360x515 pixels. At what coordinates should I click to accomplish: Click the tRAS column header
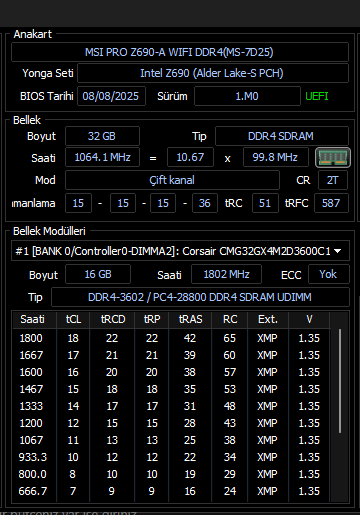click(190, 319)
